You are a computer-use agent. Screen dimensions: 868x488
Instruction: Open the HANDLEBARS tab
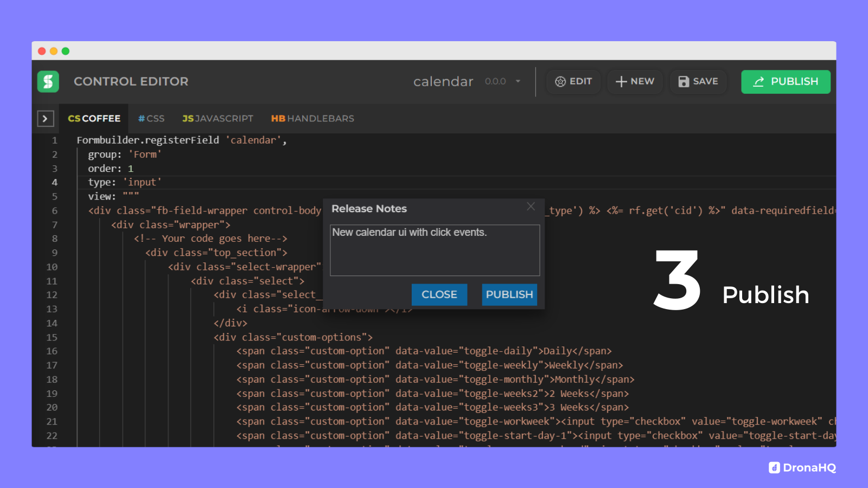pyautogui.click(x=312, y=118)
